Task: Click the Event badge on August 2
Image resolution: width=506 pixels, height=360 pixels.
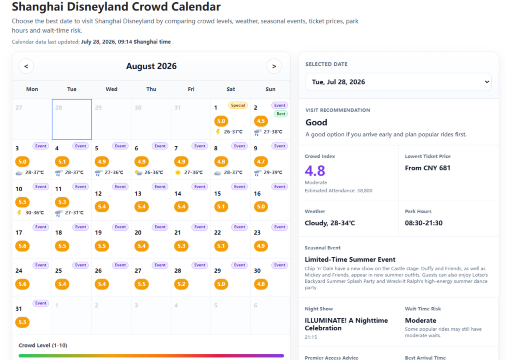Action: [x=280, y=105]
